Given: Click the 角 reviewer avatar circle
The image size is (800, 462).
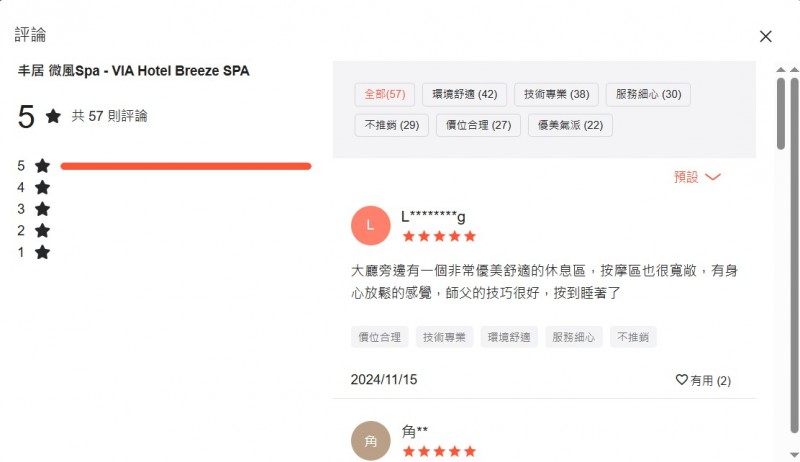Looking at the screenshot, I should point(370,441).
